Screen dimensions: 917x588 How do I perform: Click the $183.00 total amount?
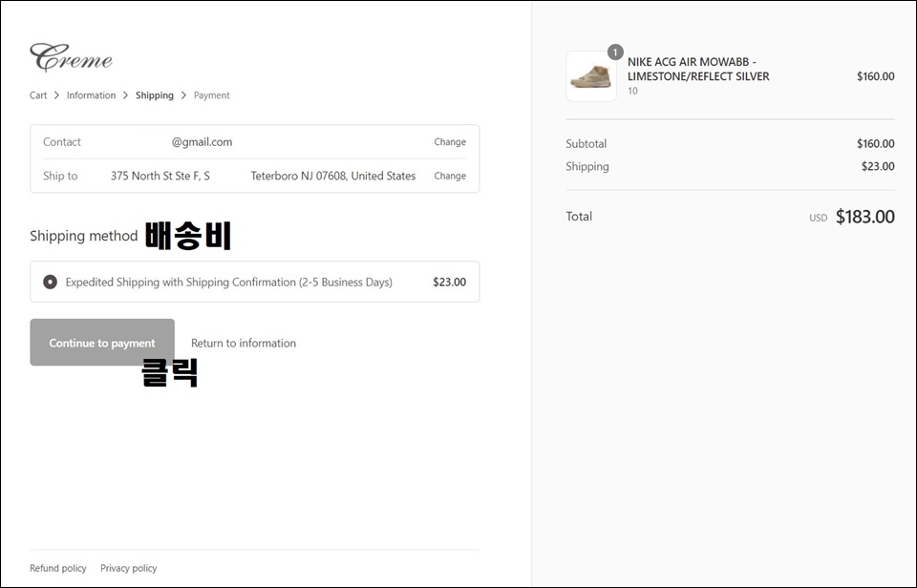tap(865, 217)
